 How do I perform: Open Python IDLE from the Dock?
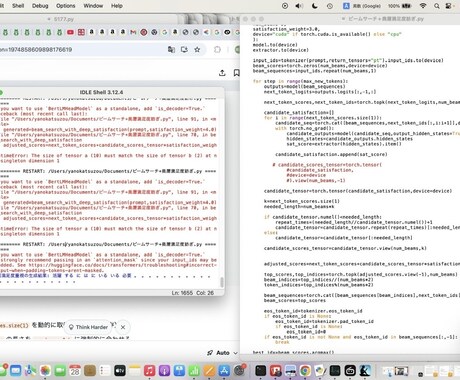point(320,370)
